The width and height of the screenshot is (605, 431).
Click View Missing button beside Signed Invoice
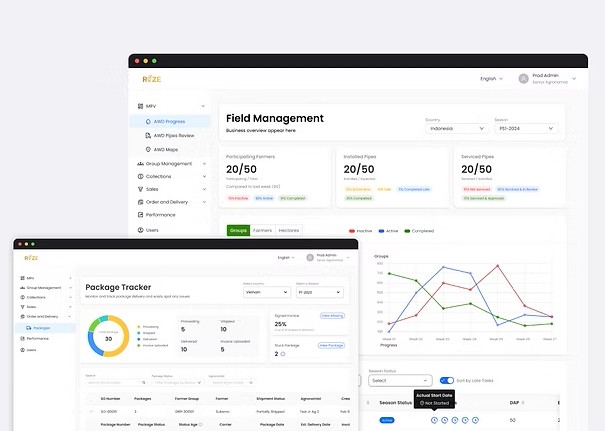coord(332,316)
